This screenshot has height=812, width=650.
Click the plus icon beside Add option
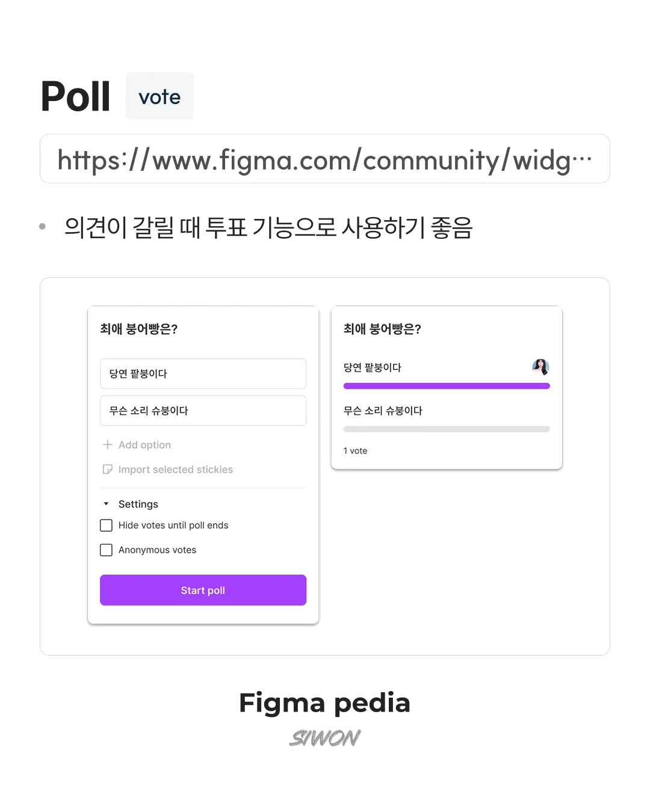(x=108, y=444)
